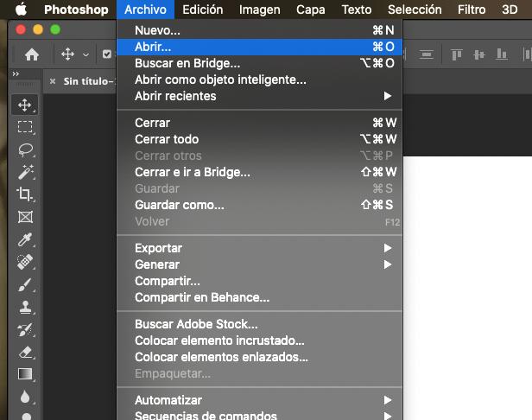Expand the Automatizar submenu
The height and width of the screenshot is (420, 532).
click(260, 400)
